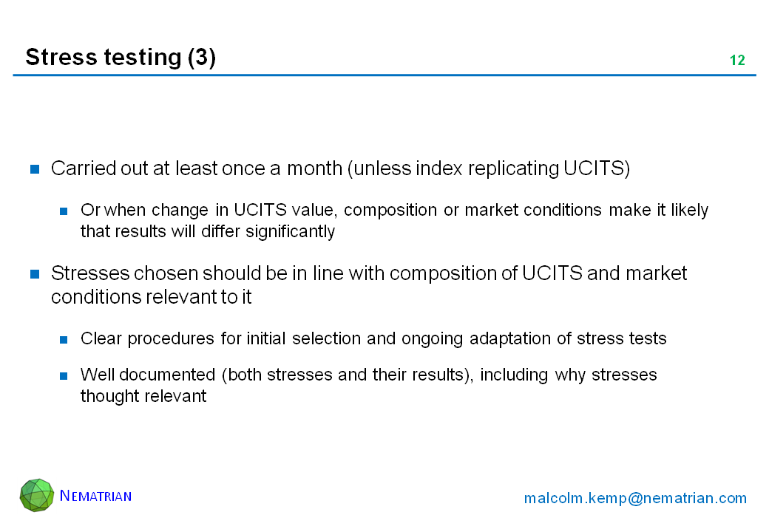The image size is (769, 532).
Task: Open the malcolm.kemp@nematrian.com email link
Action: click(x=635, y=498)
